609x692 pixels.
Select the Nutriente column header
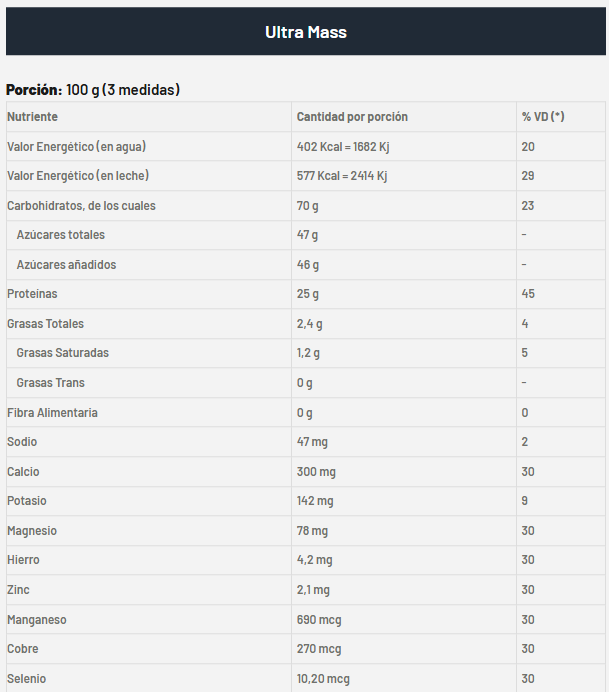(x=33, y=117)
